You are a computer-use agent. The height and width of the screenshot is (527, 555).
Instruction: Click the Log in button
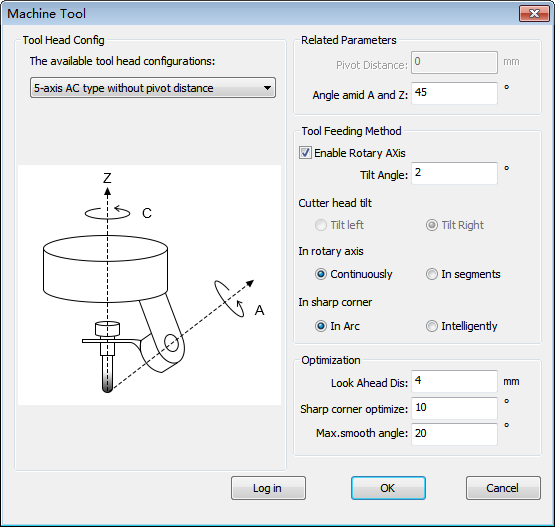(268, 488)
